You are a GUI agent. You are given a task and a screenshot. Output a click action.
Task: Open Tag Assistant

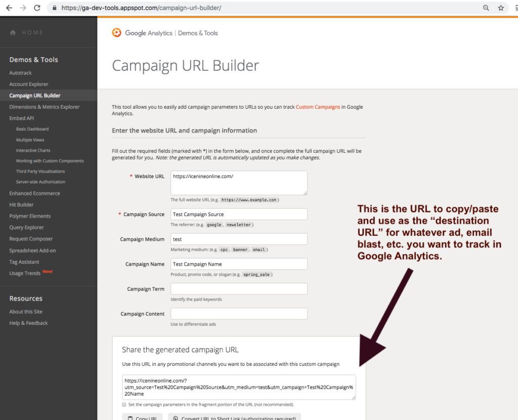click(24, 262)
